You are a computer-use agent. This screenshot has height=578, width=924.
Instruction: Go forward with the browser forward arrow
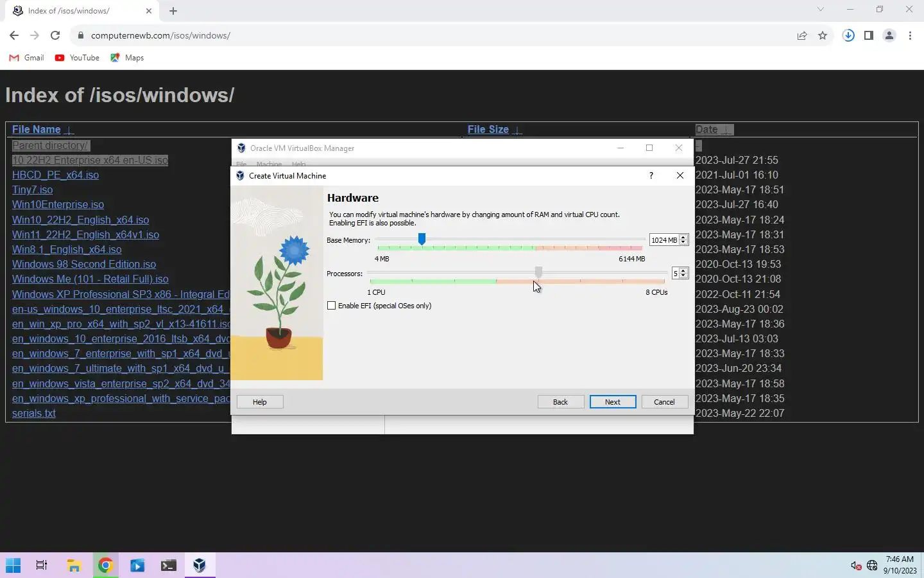click(x=35, y=35)
